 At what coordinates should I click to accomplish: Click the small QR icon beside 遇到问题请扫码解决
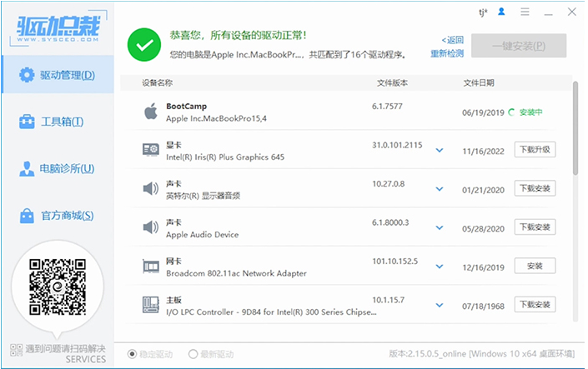[x=16, y=351]
